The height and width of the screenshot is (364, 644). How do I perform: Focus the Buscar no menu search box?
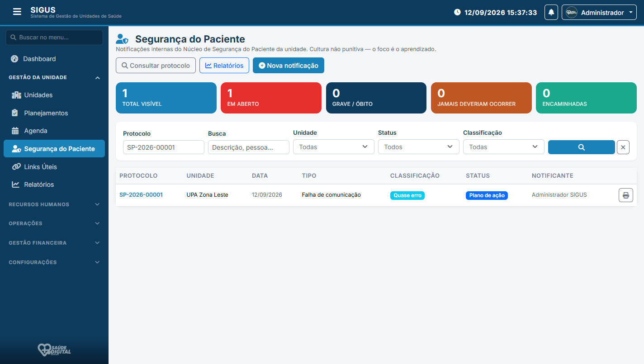[x=54, y=38]
